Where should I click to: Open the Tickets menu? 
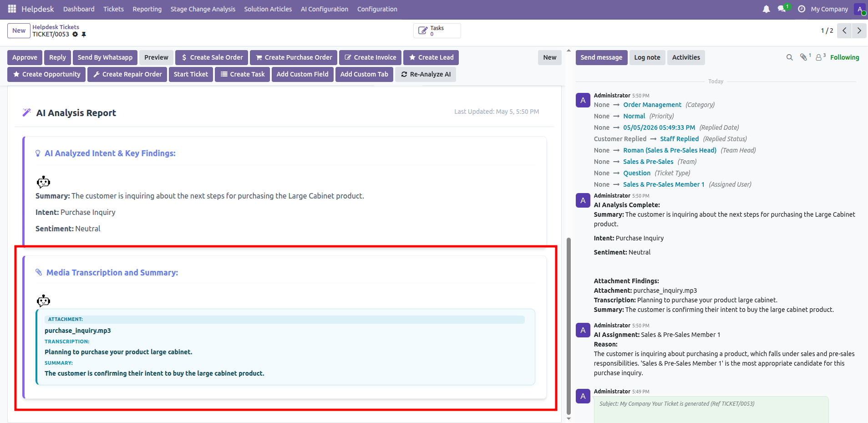click(x=113, y=9)
